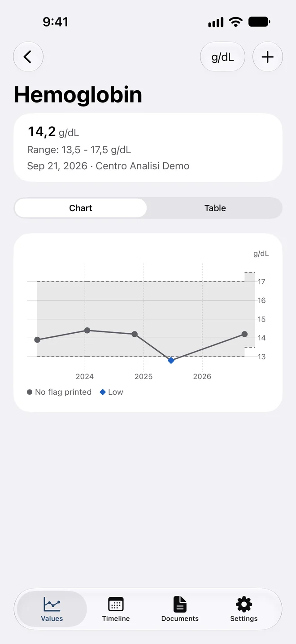The height and width of the screenshot is (644, 296).
Task: Select the blue Low data point on chart
Action: pyautogui.click(x=171, y=360)
